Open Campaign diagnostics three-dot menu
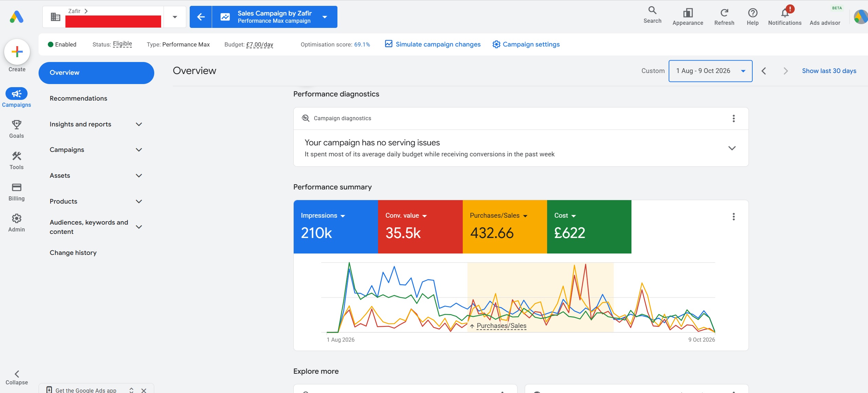Viewport: 868px width, 393px height. pyautogui.click(x=734, y=118)
